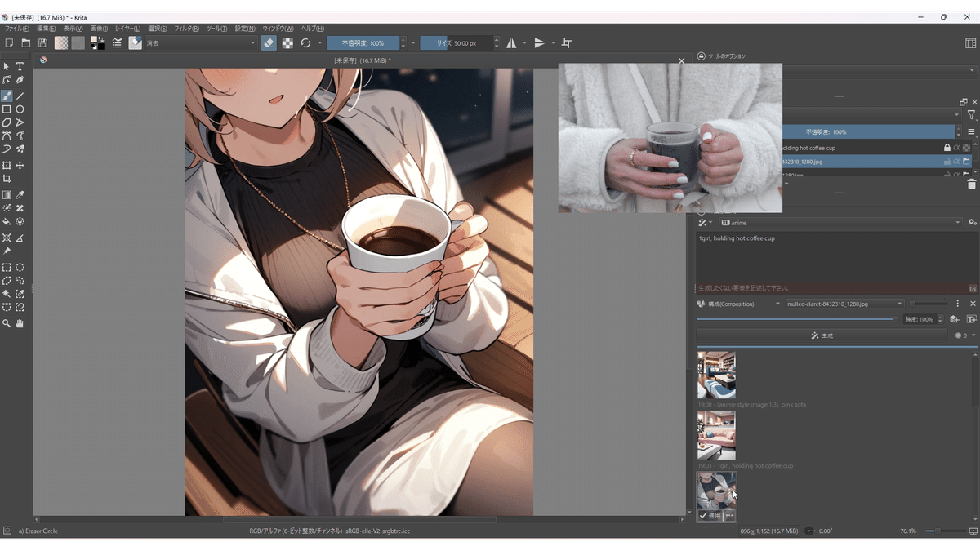Viewport: 980px width, 551px height.
Task: Save the document using toolbar icon
Action: 42,43
